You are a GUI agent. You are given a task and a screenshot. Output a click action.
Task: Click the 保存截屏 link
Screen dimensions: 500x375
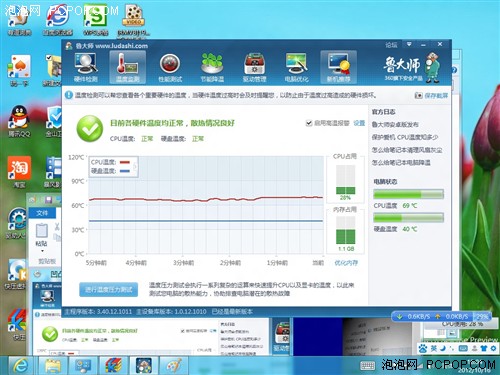(436, 96)
